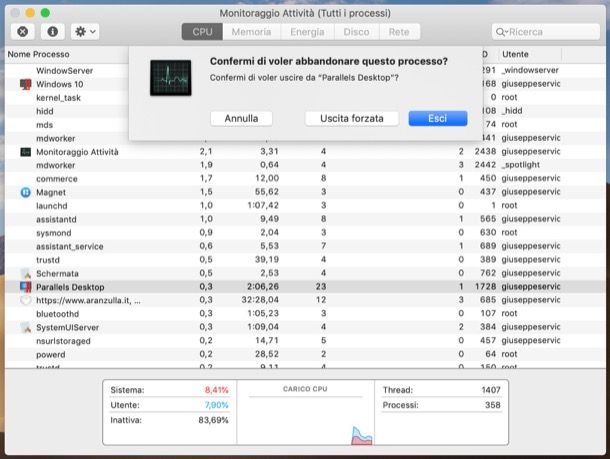
Task: Click the CPU time 1:07,42 value
Action: pos(263,205)
